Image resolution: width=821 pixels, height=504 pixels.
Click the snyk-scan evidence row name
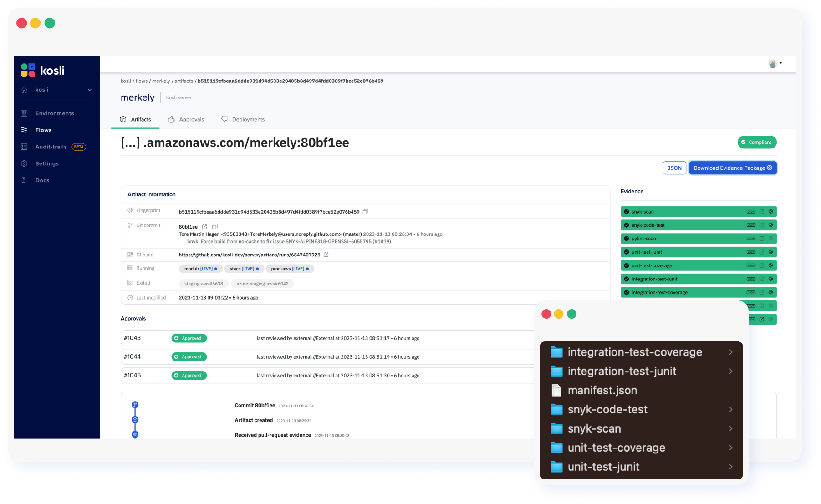click(x=643, y=212)
